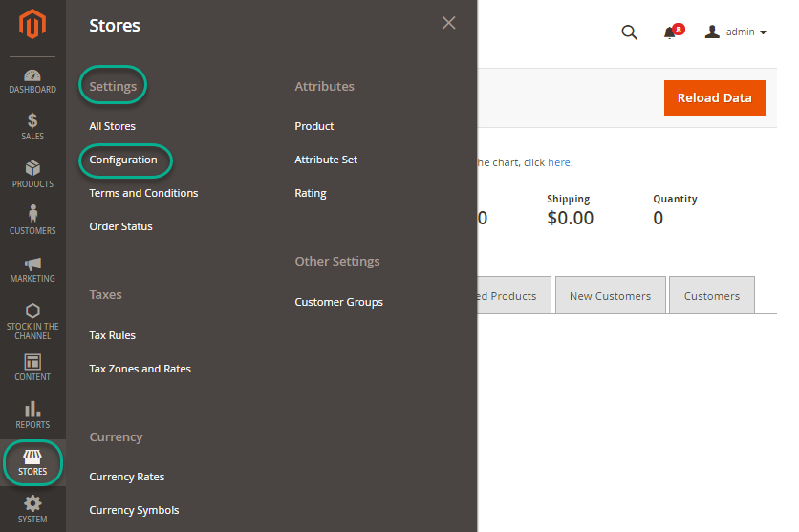The width and height of the screenshot is (799, 532).
Task: Open the Reports bar chart icon
Action: (32, 410)
